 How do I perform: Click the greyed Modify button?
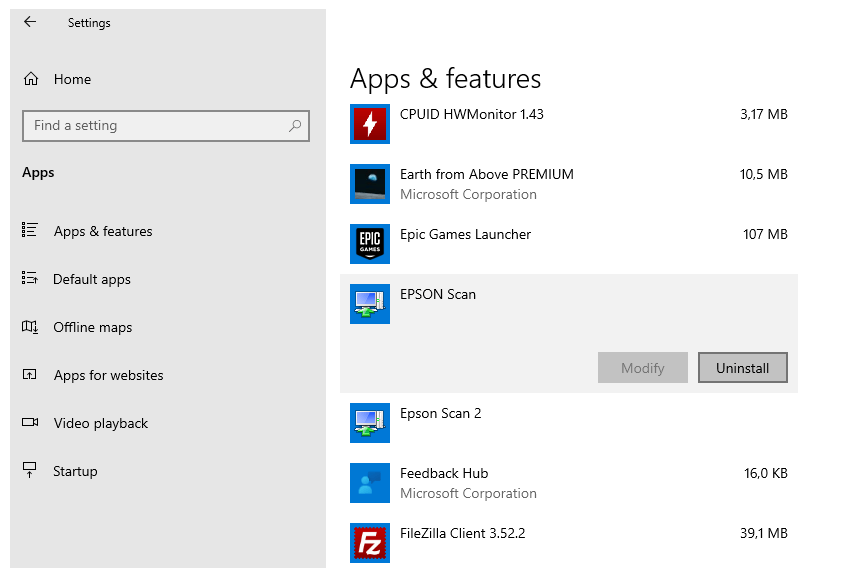[643, 367]
